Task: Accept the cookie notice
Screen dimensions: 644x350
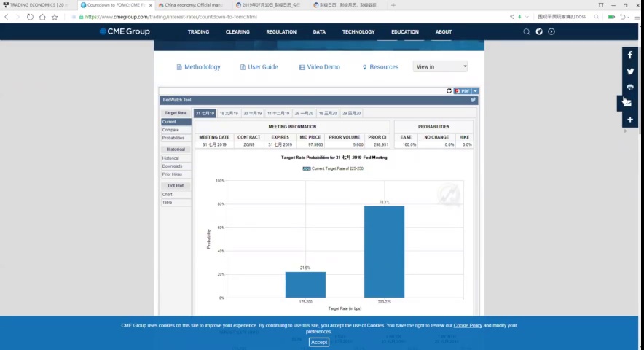Action: pos(318,342)
